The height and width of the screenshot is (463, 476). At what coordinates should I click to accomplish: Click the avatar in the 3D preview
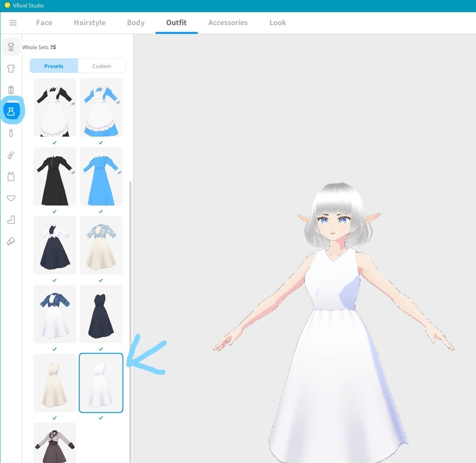(333, 322)
